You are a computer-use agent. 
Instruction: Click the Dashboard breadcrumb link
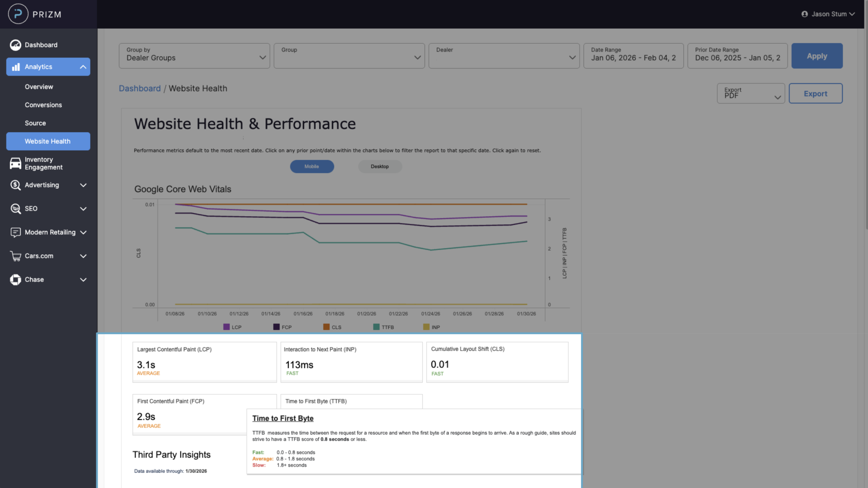click(x=140, y=88)
